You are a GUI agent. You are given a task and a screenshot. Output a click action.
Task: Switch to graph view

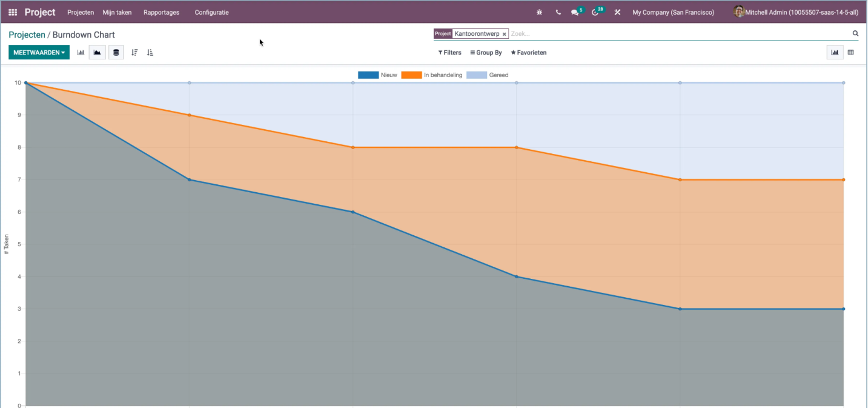tap(835, 53)
